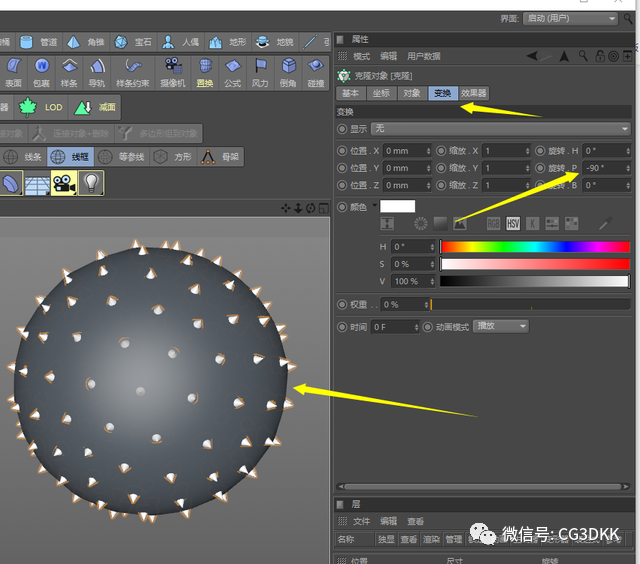Screen dimensions: 640x564
Task: Open the 文件 menu in layer panel
Action: 362,521
